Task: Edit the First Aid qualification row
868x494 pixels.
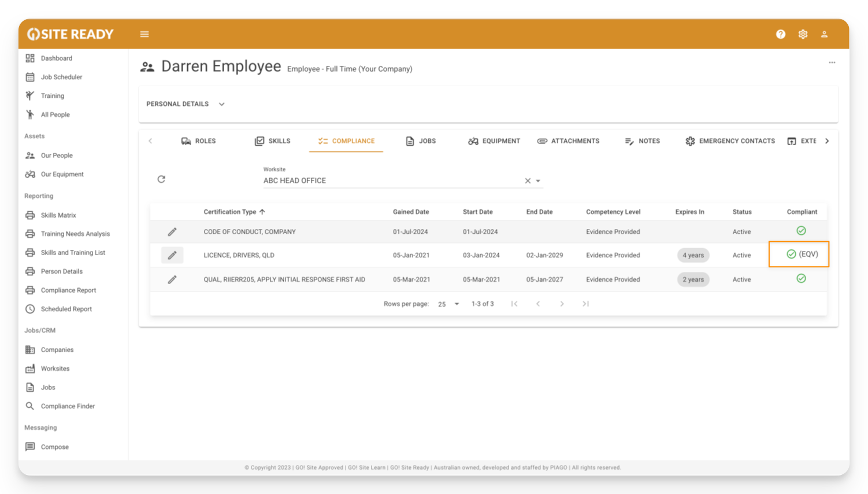Action: pos(172,279)
